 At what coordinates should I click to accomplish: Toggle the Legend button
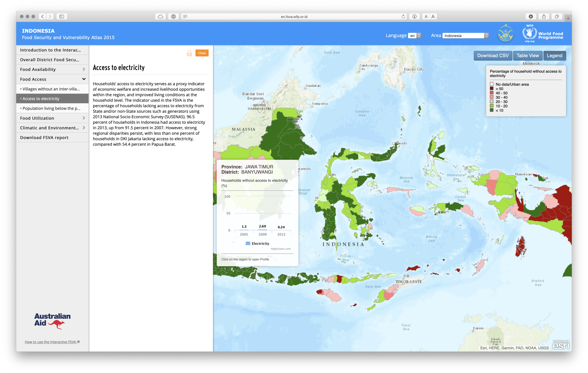[554, 56]
